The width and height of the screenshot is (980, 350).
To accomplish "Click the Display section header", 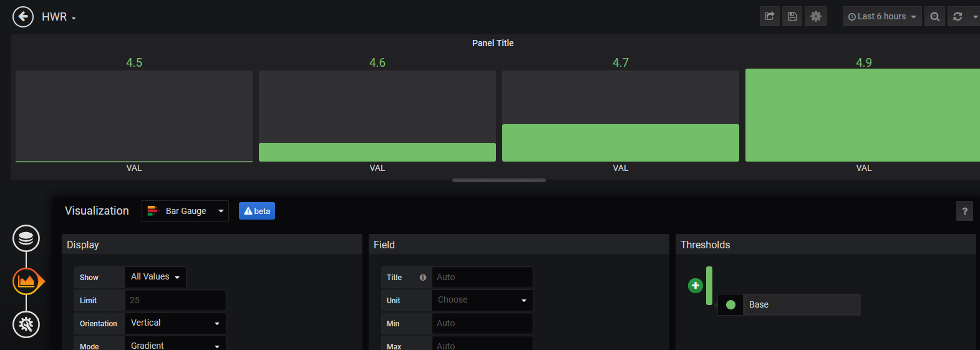I will coord(212,245).
